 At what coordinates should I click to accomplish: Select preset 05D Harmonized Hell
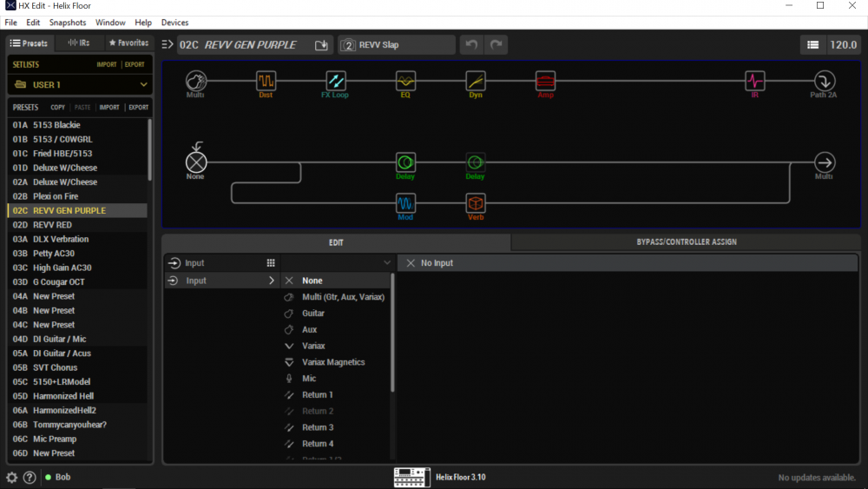tap(77, 396)
